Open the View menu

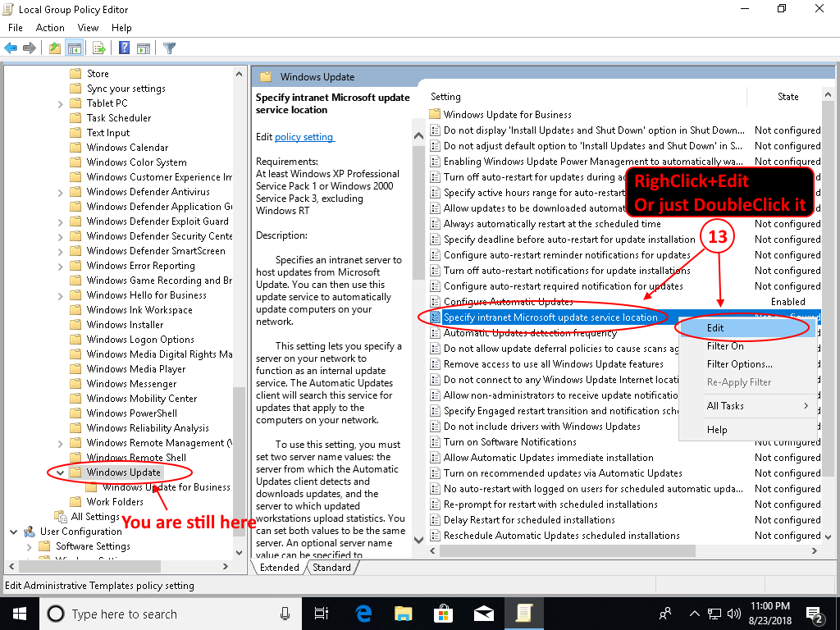pyautogui.click(x=88, y=28)
